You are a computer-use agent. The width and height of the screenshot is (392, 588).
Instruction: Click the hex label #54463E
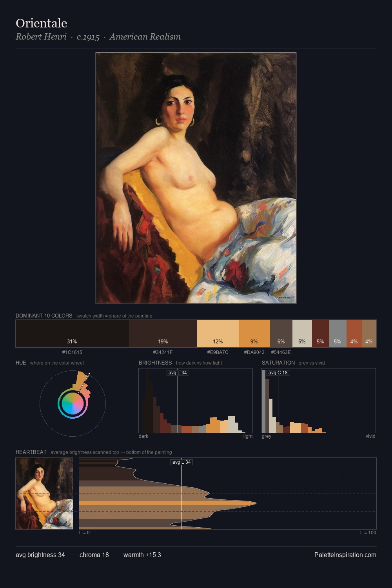pos(281,352)
